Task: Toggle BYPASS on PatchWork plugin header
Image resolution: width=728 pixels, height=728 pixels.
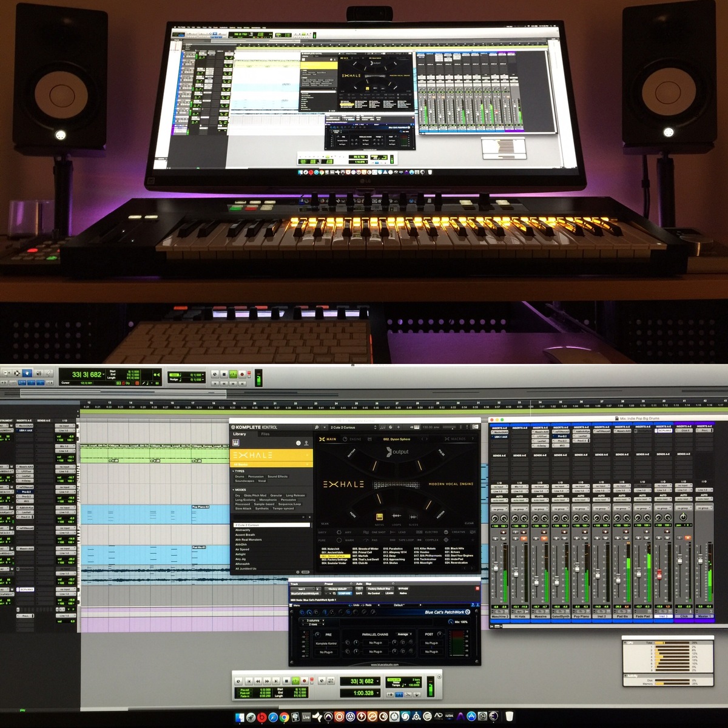Action: click(x=403, y=588)
